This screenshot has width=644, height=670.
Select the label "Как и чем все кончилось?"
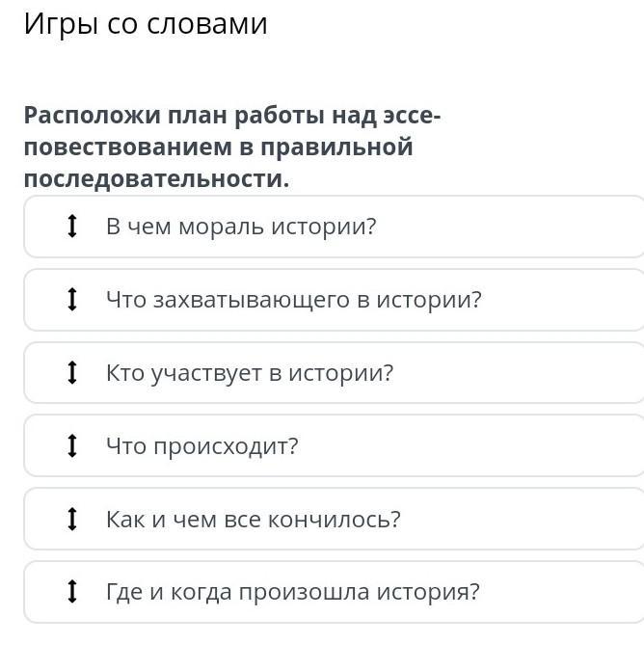253,520
